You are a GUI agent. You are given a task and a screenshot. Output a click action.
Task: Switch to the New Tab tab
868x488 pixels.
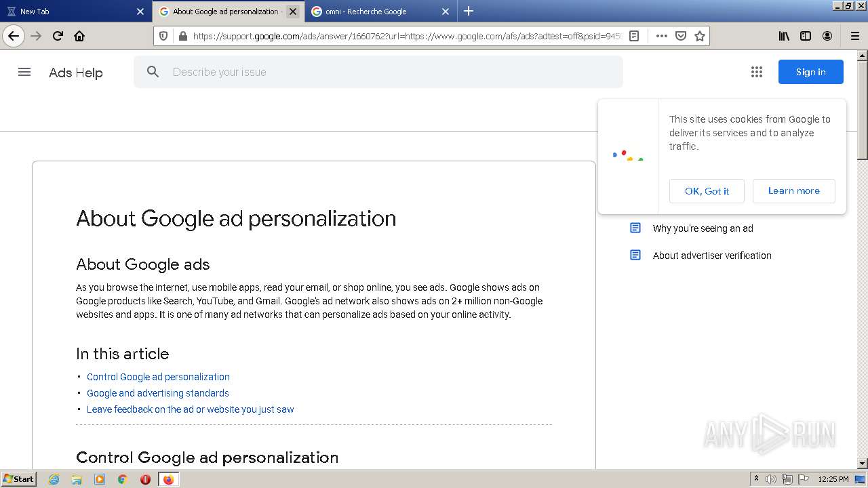coord(76,11)
